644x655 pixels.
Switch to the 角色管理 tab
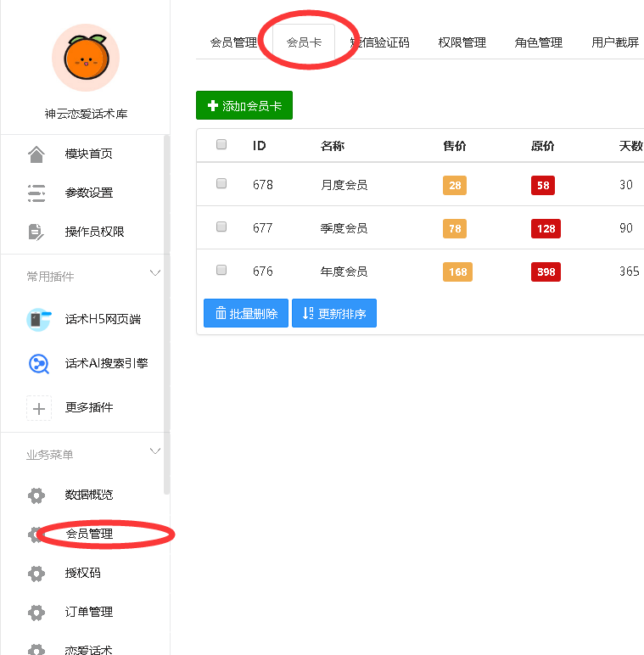538,42
